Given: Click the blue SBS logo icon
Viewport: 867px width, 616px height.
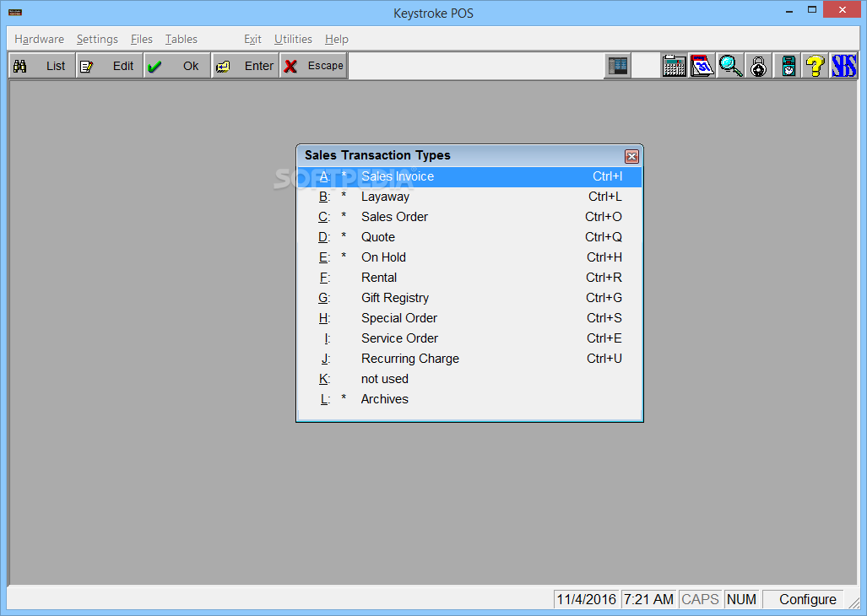Looking at the screenshot, I should point(843,67).
